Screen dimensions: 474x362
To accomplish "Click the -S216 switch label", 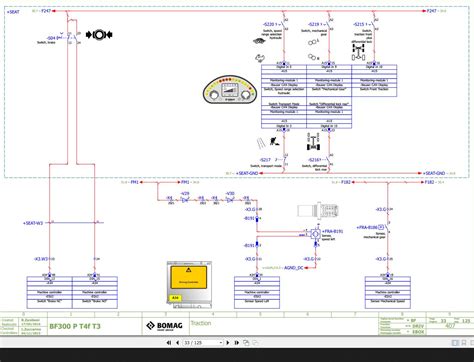I will pos(314,160).
